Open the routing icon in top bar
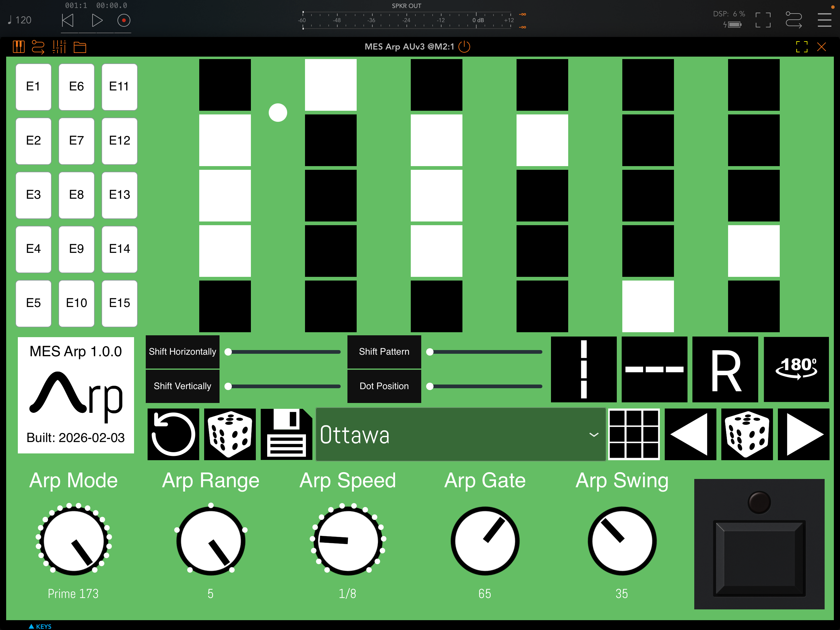The image size is (840, 630). pyautogui.click(x=794, y=20)
